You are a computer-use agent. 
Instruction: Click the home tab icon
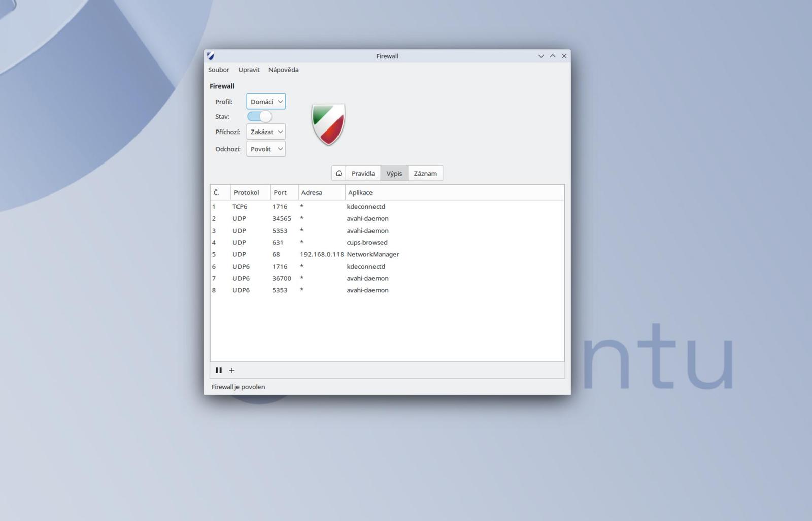click(339, 173)
